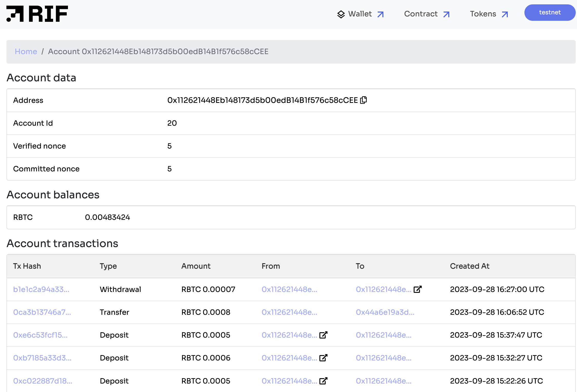Click the amount RBTC 0.0006

coord(206,358)
